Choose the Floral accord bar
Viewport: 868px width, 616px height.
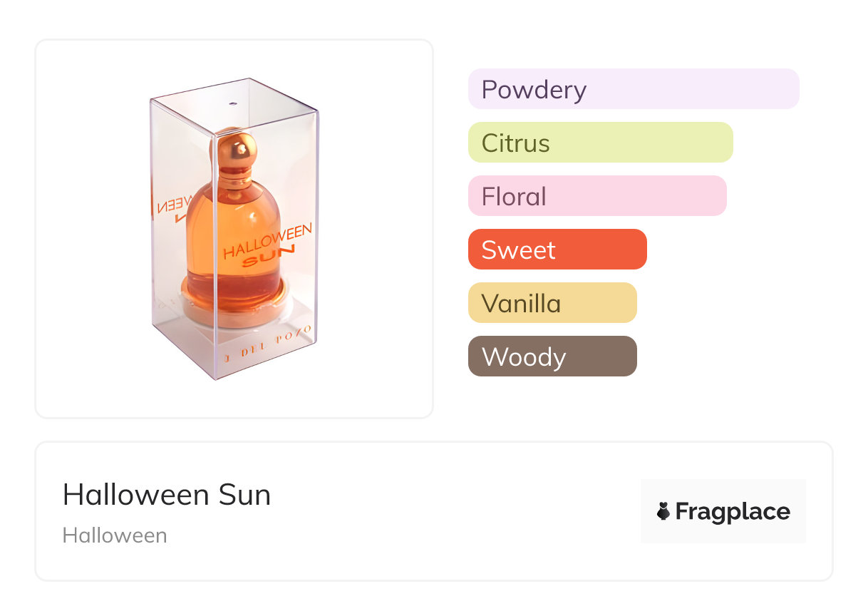click(596, 196)
